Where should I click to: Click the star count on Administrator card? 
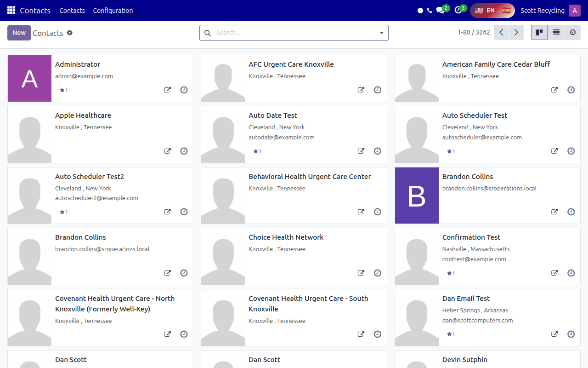(64, 90)
